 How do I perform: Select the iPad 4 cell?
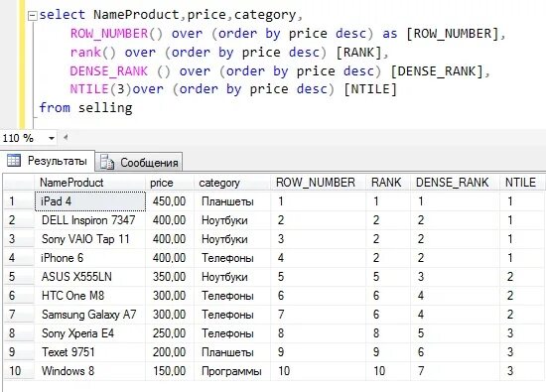(x=90, y=201)
